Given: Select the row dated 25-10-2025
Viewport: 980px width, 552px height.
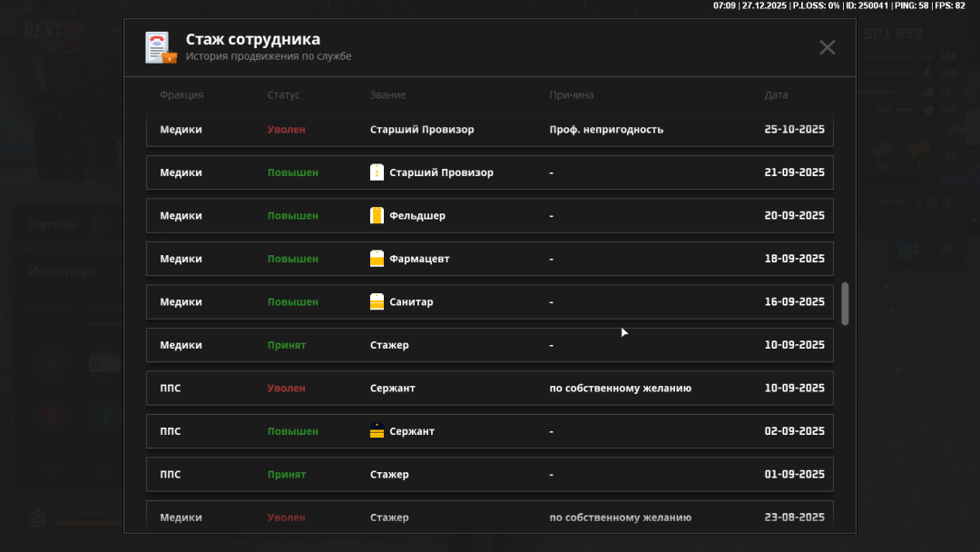Looking at the screenshot, I should coord(489,130).
